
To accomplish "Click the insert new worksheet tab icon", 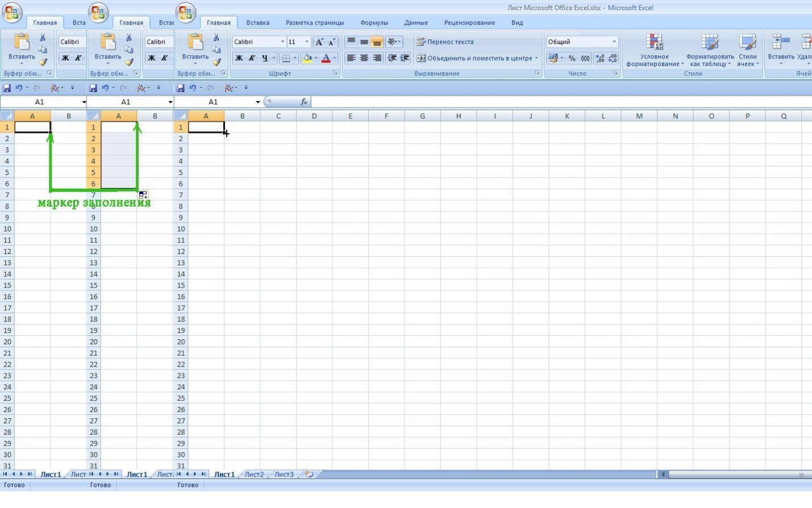I will pyautogui.click(x=309, y=474).
